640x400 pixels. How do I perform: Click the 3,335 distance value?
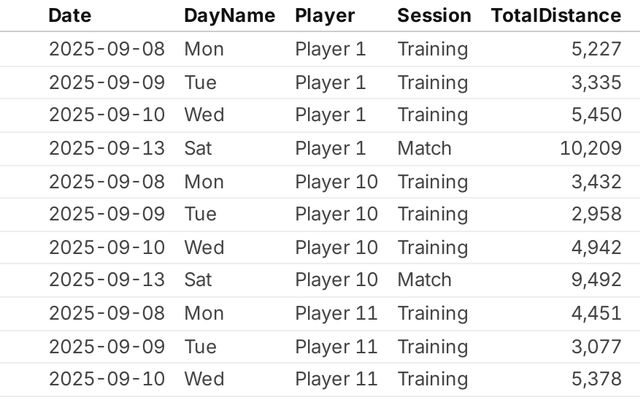(596, 82)
